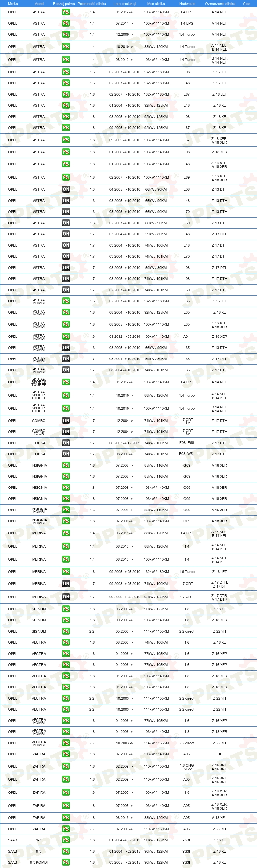Click 'COMBO TOUR' model cell
Image resolution: width=257 pixels, height=868 pixels.
tap(39, 432)
